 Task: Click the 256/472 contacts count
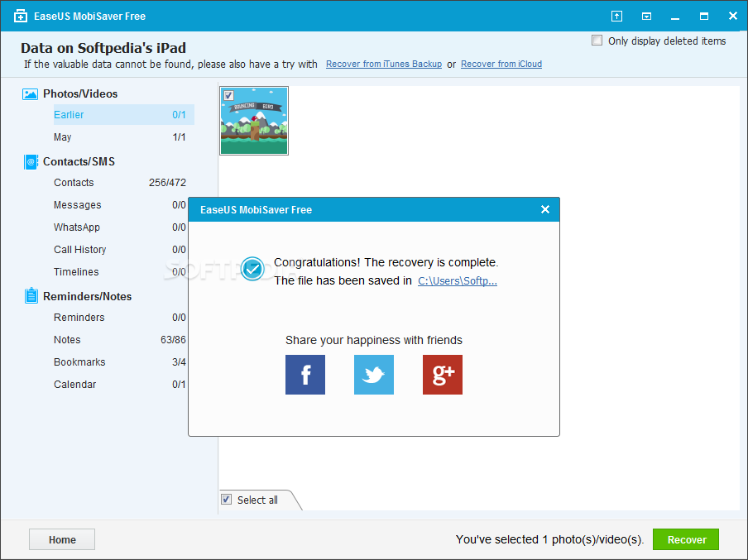tap(167, 183)
